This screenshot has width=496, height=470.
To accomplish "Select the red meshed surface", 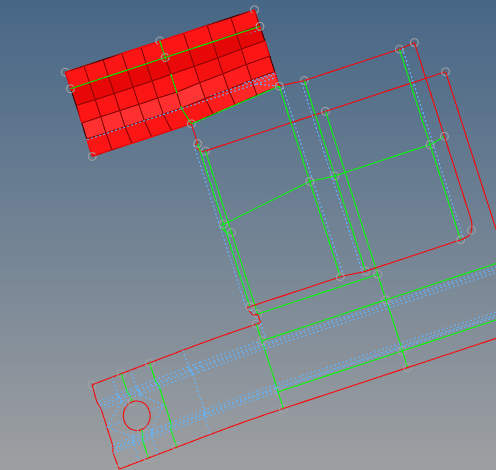I will pyautogui.click(x=170, y=83).
